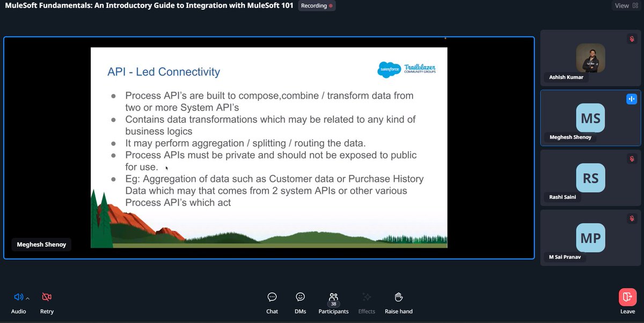
Task: Click muted mic icon on Ashish Kumar tile
Action: pyautogui.click(x=632, y=39)
